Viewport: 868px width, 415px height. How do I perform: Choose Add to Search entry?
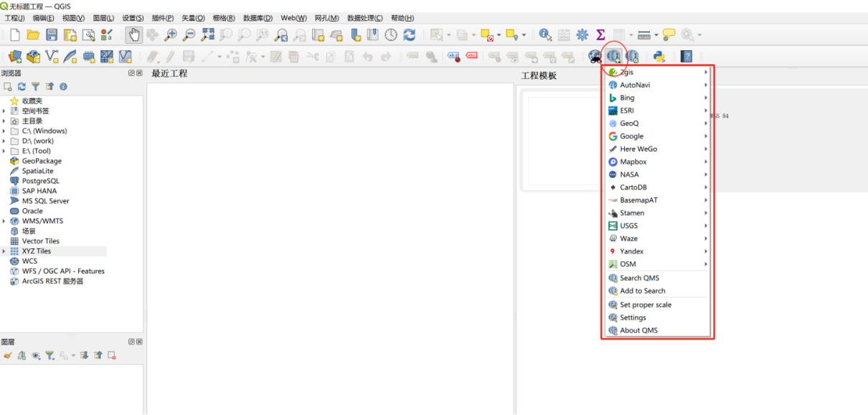(658, 291)
